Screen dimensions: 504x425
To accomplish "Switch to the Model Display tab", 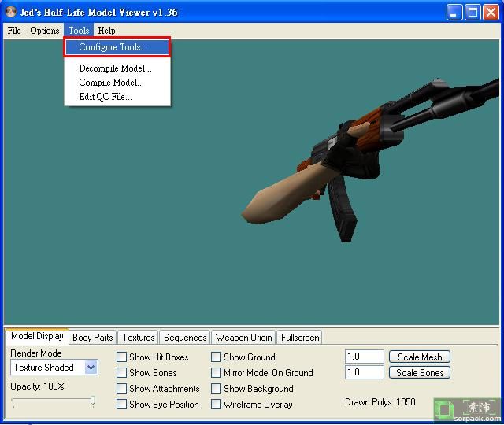I will pyautogui.click(x=37, y=336).
